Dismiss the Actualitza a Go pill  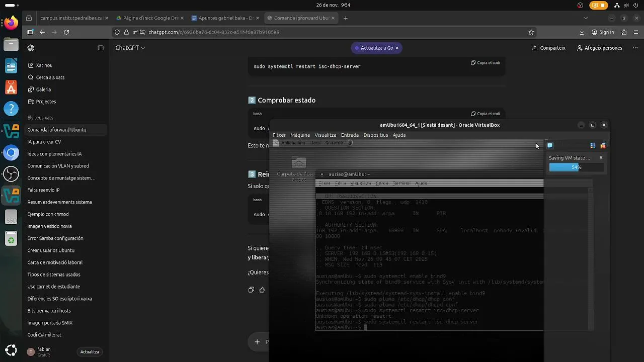point(397,48)
